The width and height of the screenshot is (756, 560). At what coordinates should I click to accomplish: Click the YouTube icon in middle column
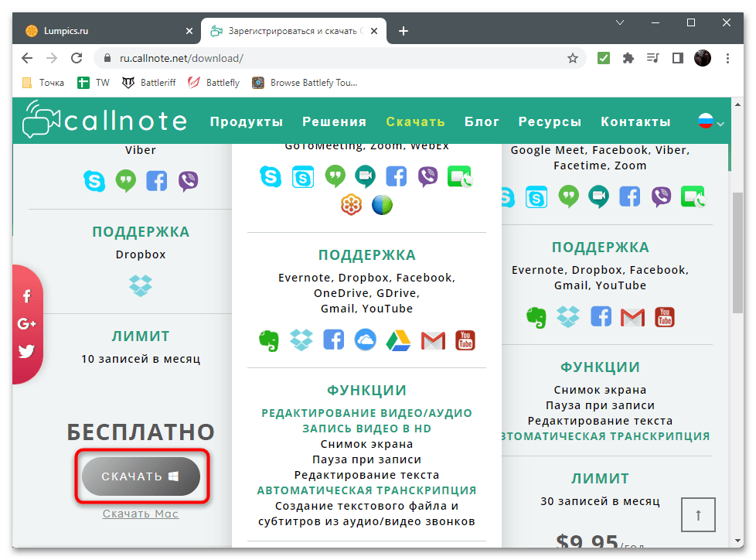(465, 340)
